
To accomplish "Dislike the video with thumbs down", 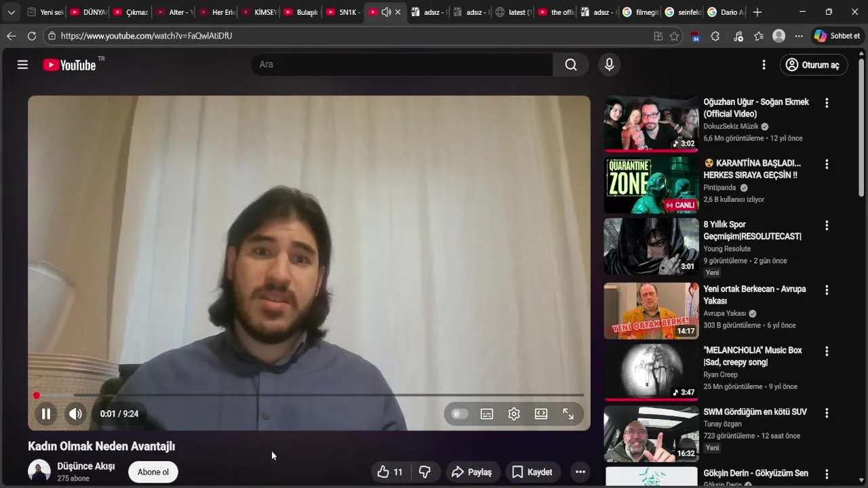I will click(425, 472).
